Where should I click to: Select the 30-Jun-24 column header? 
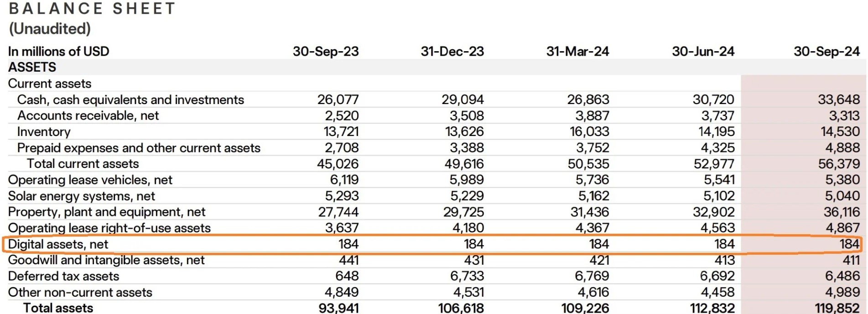703,51
